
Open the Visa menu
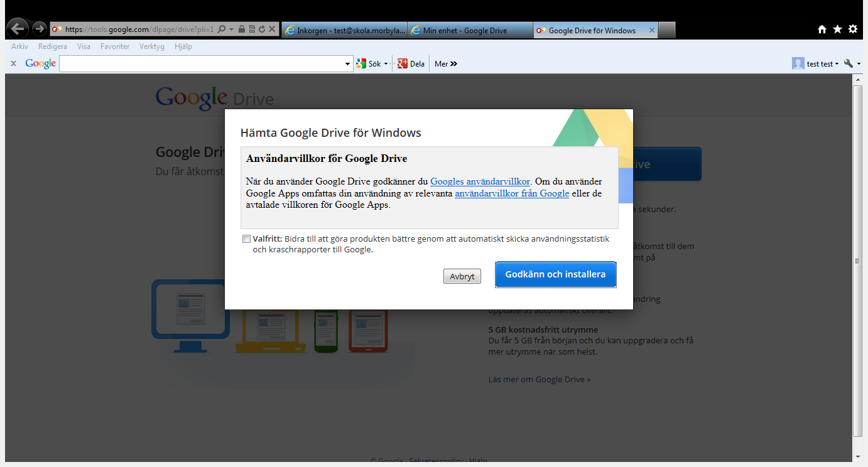[84, 46]
